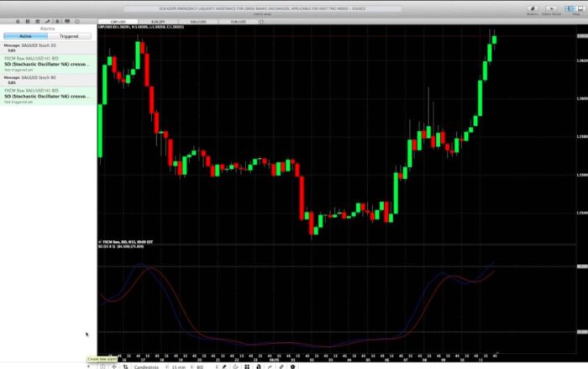The image size is (588, 369).
Task: Toggle the left View layout segment
Action: point(570,8)
